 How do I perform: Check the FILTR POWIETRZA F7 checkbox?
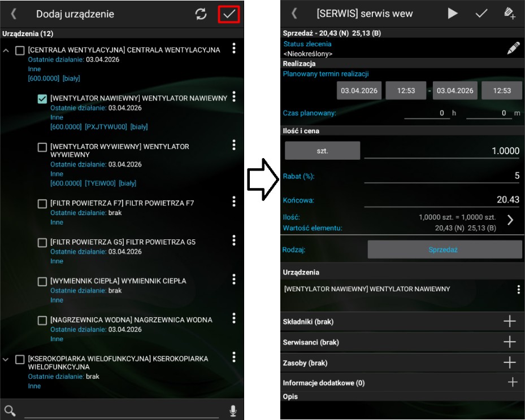pyautogui.click(x=42, y=203)
